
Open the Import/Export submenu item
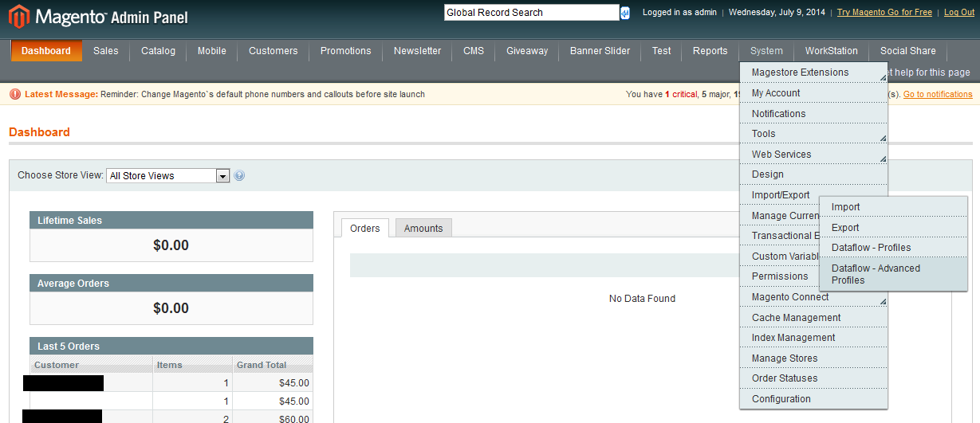[781, 195]
